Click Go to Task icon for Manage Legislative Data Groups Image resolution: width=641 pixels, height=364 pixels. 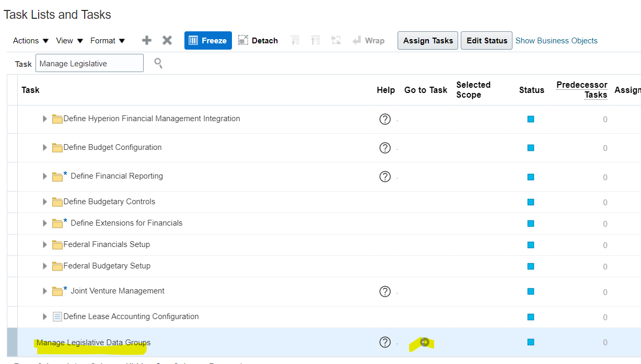425,342
